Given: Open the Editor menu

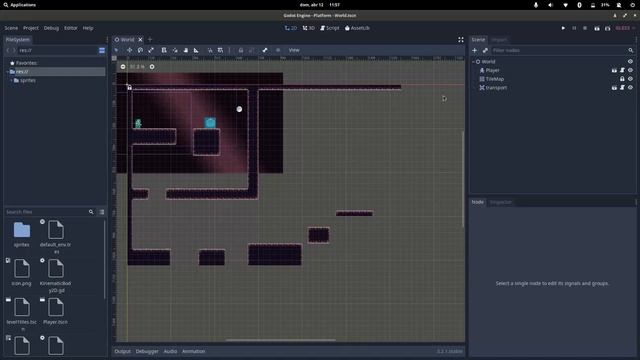Looking at the screenshot, I should [71, 28].
